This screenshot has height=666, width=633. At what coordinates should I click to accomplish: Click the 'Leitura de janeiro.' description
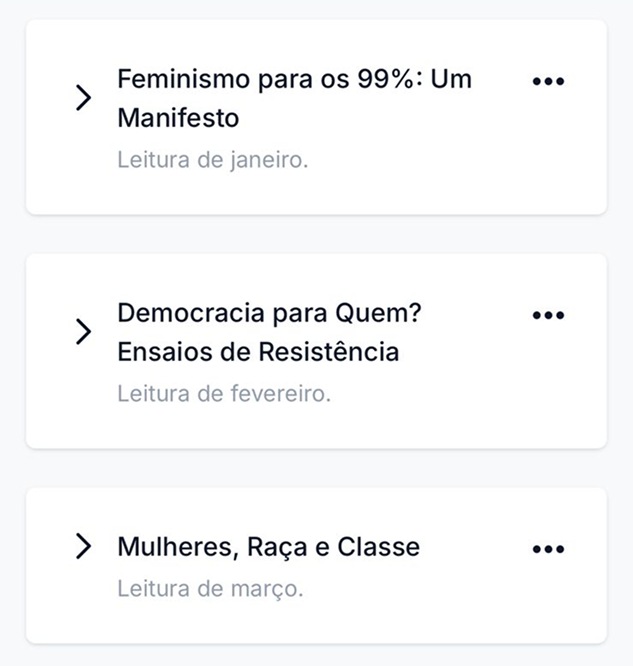click(212, 160)
